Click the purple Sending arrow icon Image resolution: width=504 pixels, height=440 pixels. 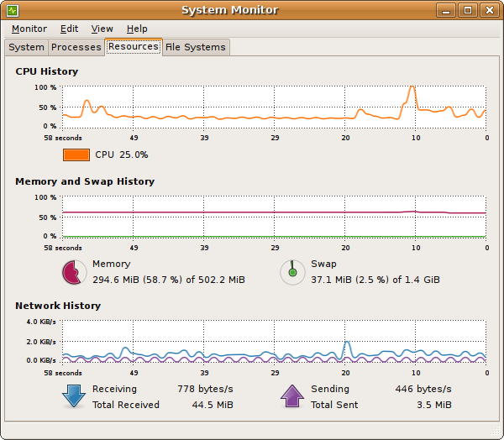coord(292,396)
